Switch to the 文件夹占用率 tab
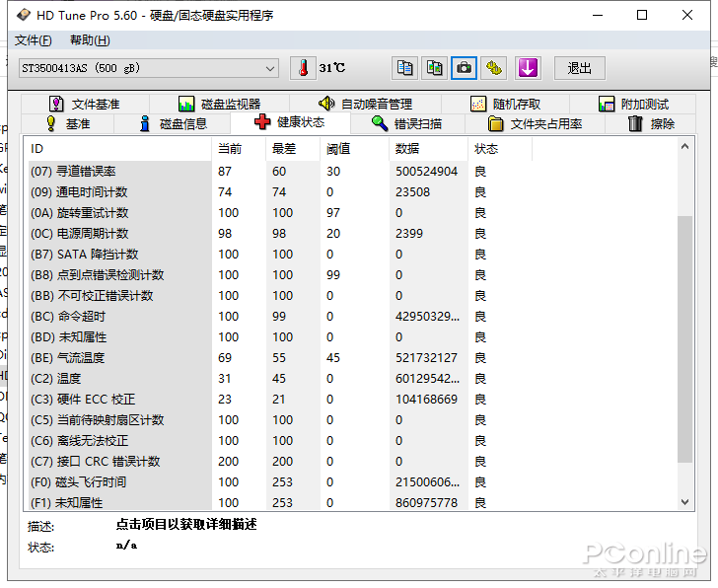Viewport: 718px width, 588px height. [535, 123]
